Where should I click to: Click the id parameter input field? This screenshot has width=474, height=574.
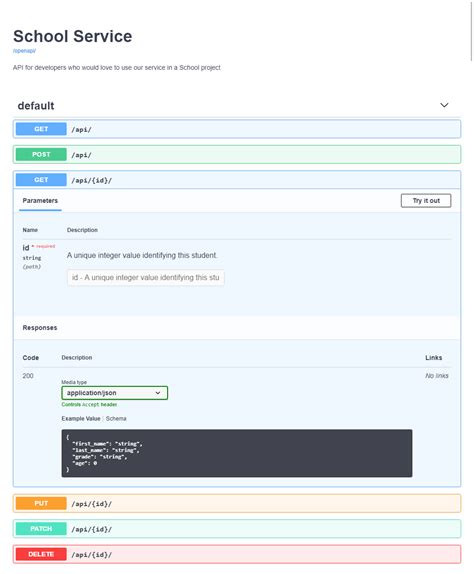point(146,277)
